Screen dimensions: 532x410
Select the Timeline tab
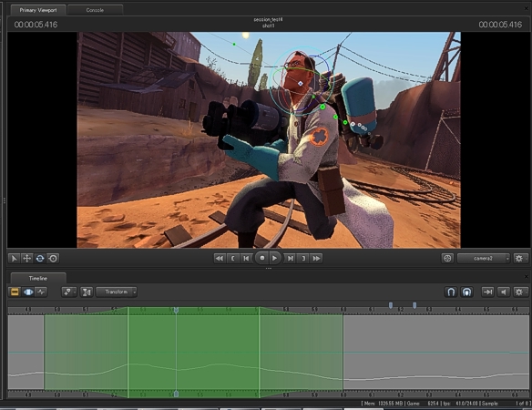[38, 278]
